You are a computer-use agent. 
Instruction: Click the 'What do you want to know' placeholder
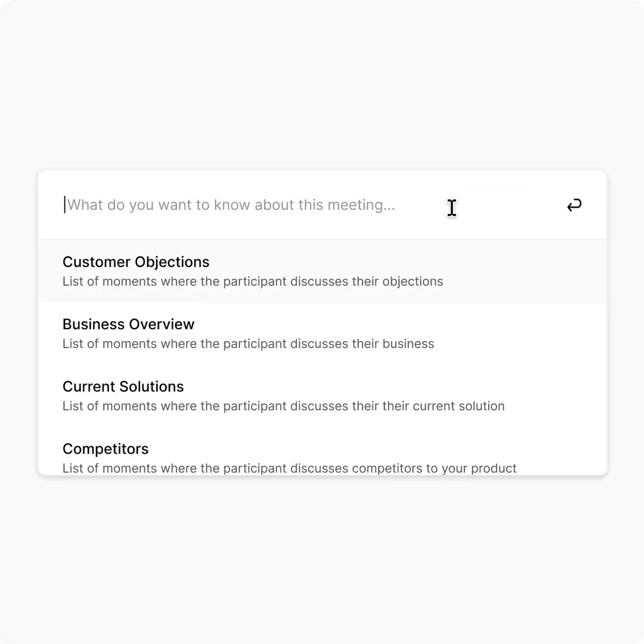231,205
